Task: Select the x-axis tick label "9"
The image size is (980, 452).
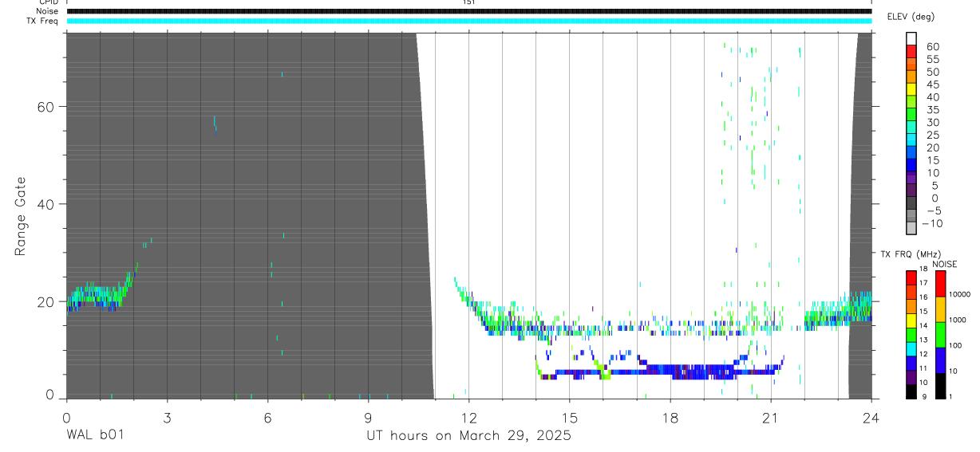Action: 368,417
